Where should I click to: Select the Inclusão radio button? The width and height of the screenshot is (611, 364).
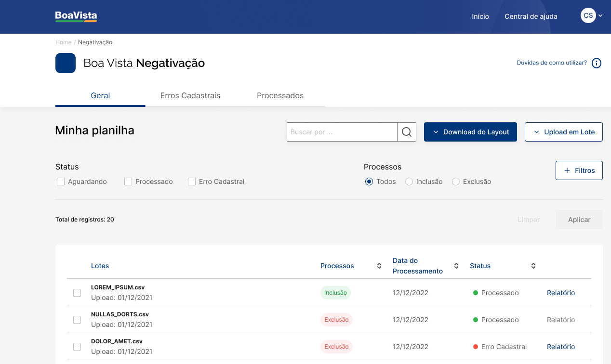point(409,182)
